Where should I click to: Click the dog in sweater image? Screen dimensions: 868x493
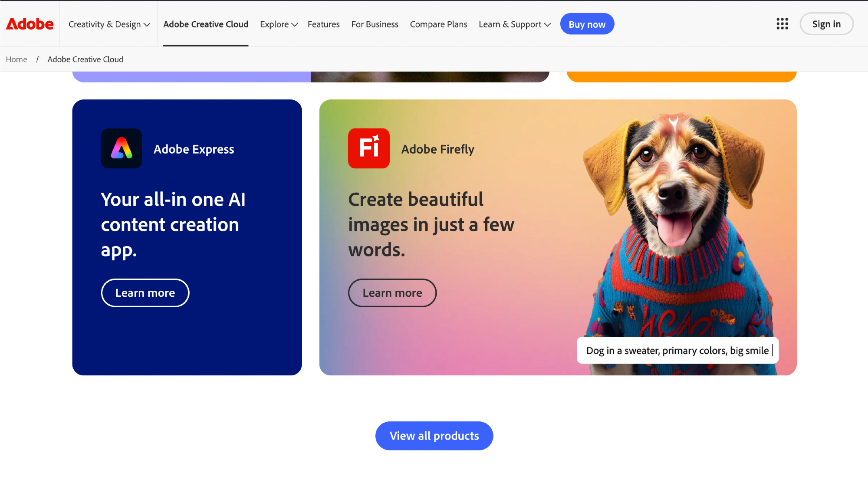pos(677,226)
